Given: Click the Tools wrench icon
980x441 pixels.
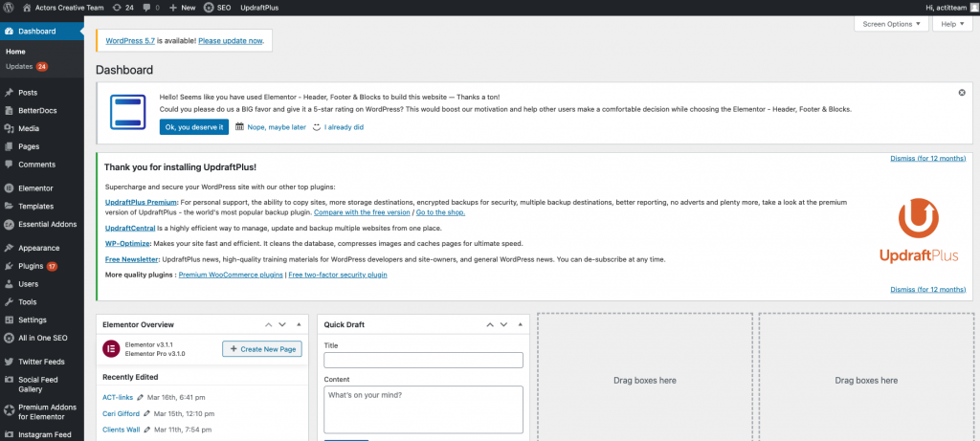Looking at the screenshot, I should (x=9, y=302).
